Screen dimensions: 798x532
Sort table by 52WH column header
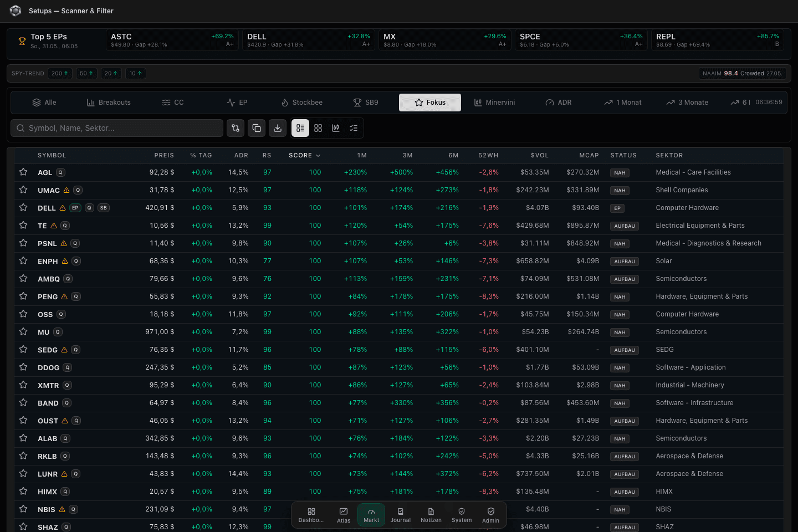click(x=488, y=156)
